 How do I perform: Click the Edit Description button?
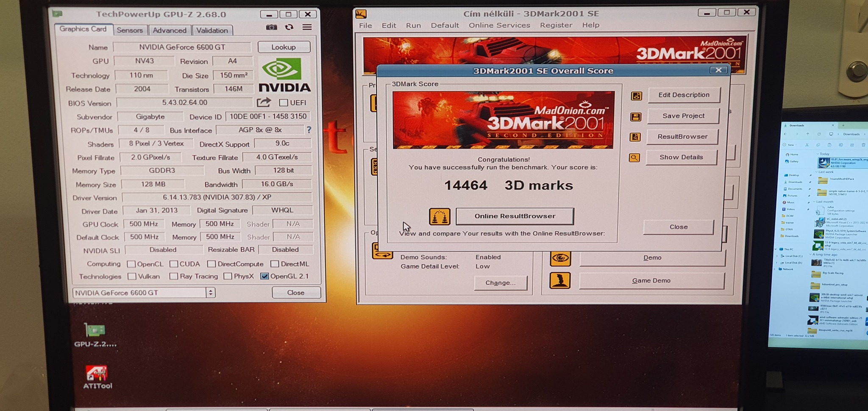click(x=684, y=95)
